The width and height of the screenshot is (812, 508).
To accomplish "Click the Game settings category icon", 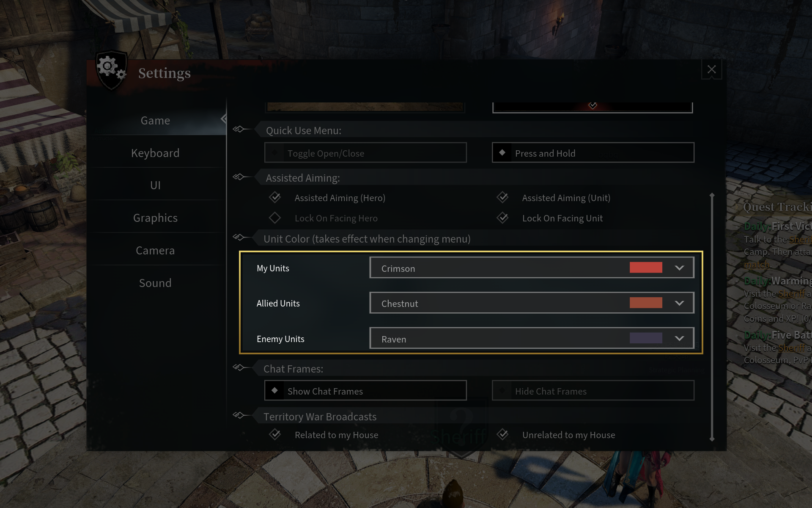I will tap(155, 120).
